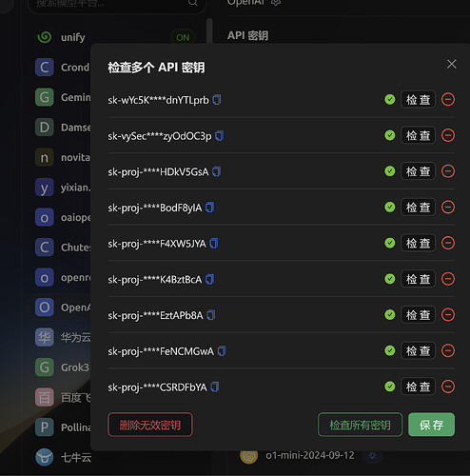Image resolution: width=470 pixels, height=476 pixels.
Task: Check the key ending HDkV5GsA
Action: pyautogui.click(x=418, y=171)
